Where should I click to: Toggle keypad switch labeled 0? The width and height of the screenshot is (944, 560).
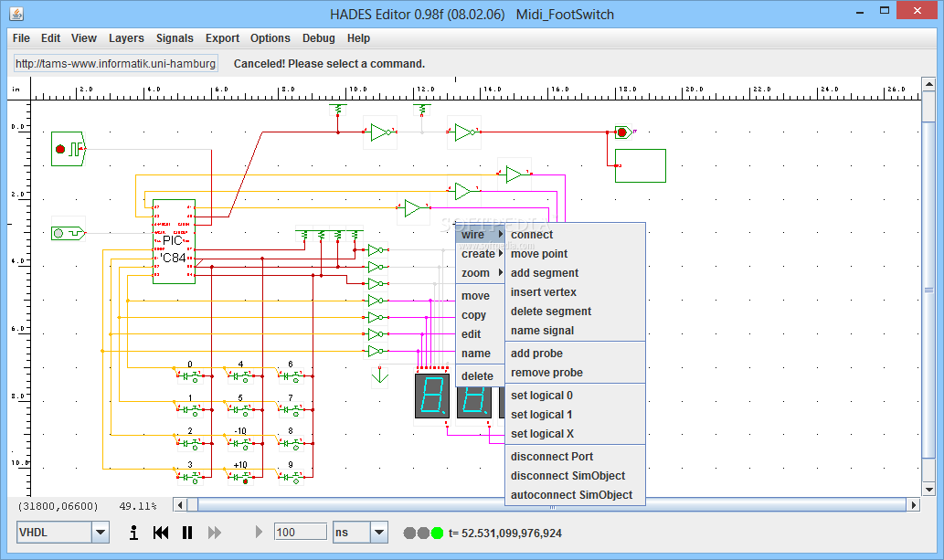[190, 376]
